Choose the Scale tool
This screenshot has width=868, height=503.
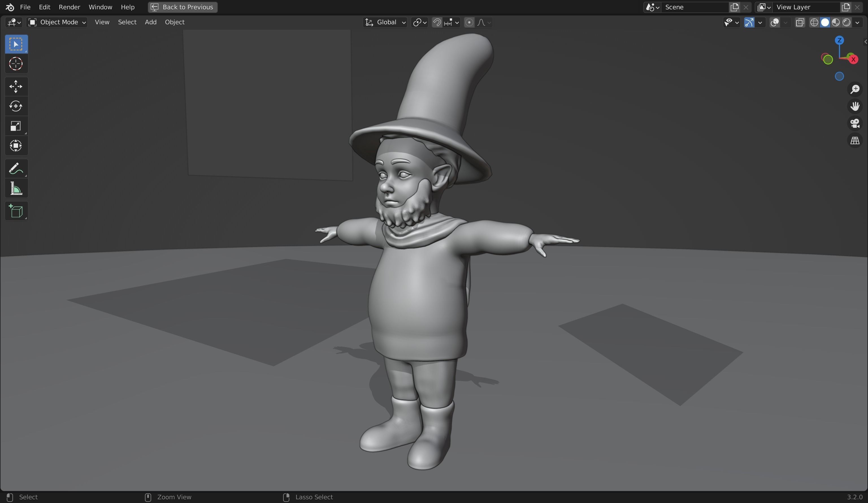point(16,126)
